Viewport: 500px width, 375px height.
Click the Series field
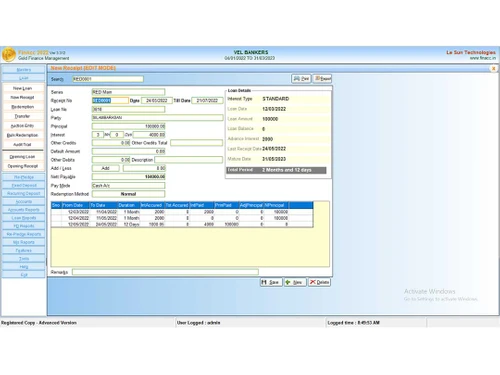coord(128,92)
